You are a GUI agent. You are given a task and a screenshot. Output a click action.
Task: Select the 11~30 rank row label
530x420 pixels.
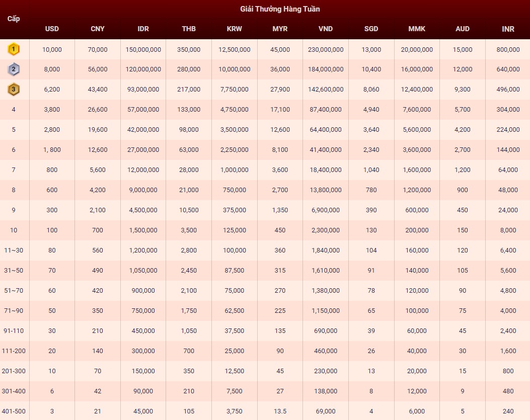pyautogui.click(x=14, y=250)
